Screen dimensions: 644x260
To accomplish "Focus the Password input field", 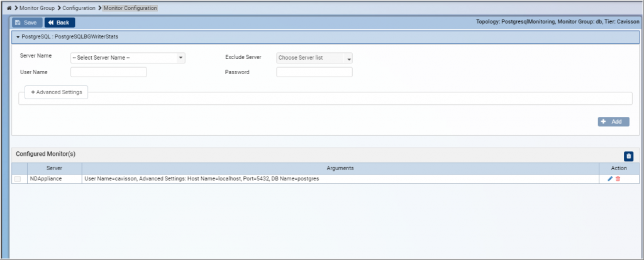I will click(x=314, y=72).
